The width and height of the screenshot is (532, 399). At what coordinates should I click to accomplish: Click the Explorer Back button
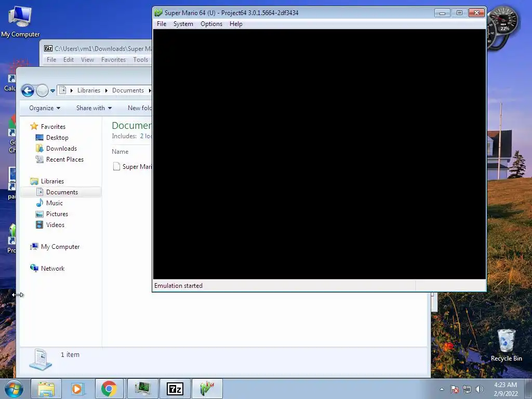(x=28, y=90)
